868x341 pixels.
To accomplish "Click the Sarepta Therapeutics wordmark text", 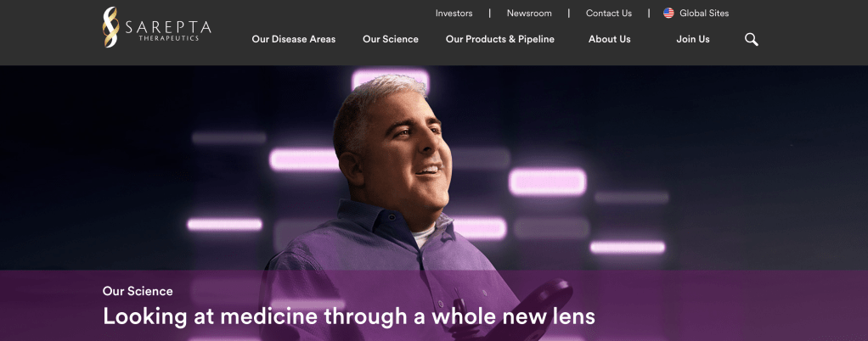I will [x=167, y=30].
